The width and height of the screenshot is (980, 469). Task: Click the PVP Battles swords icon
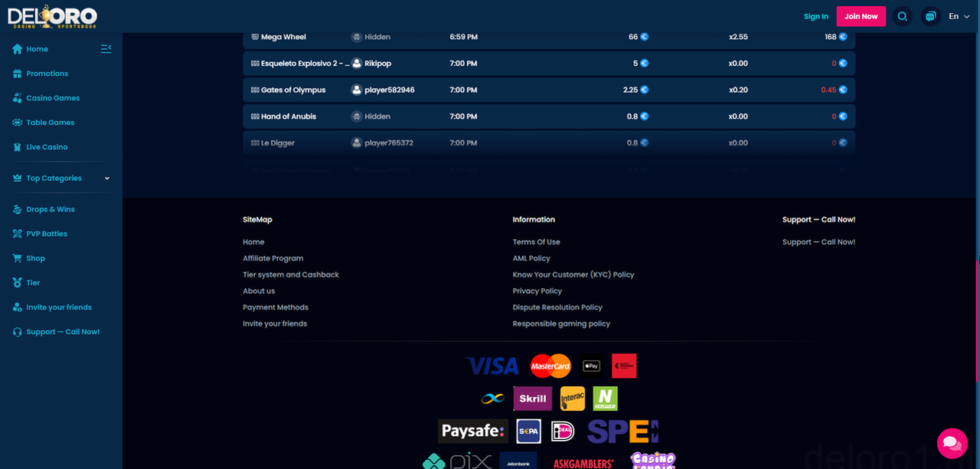pyautogui.click(x=18, y=234)
